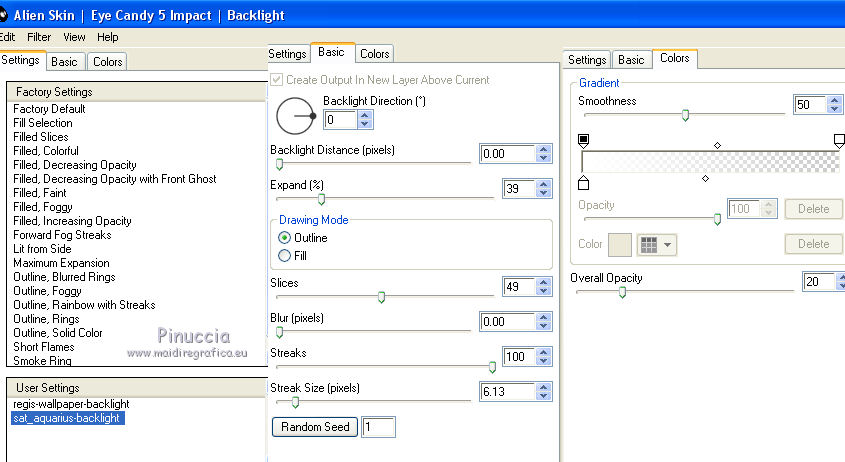The height and width of the screenshot is (462, 845).
Task: Switch to the Basic tab in left panel
Action: coord(64,62)
